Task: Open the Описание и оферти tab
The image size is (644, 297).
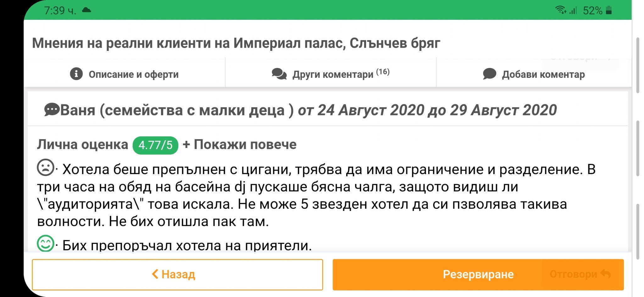Action: [x=125, y=74]
